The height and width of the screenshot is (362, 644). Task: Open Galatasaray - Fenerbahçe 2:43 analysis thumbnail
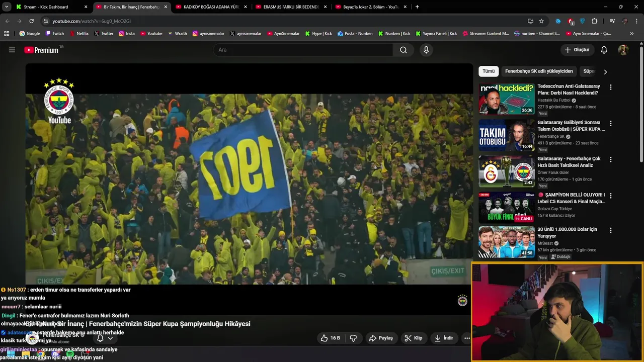click(x=507, y=171)
